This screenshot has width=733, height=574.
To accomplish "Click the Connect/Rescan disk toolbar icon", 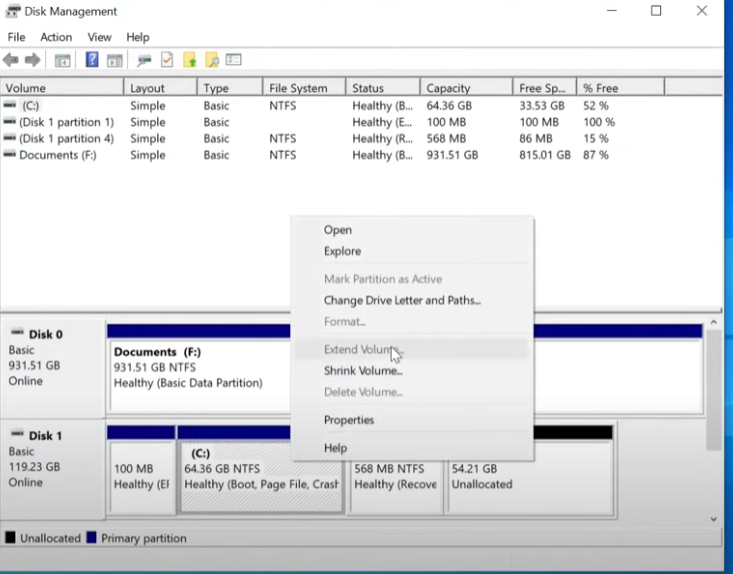I will 144,60.
